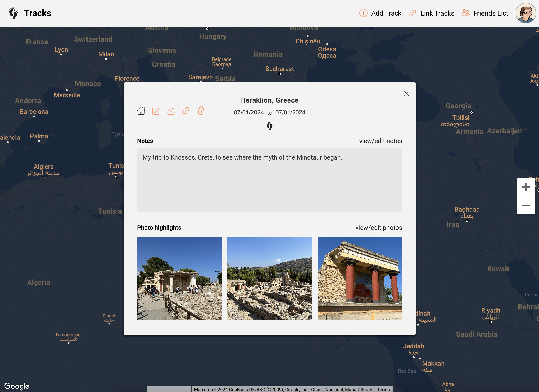
Task: Click the footprints Tracks logo
Action: [14, 13]
